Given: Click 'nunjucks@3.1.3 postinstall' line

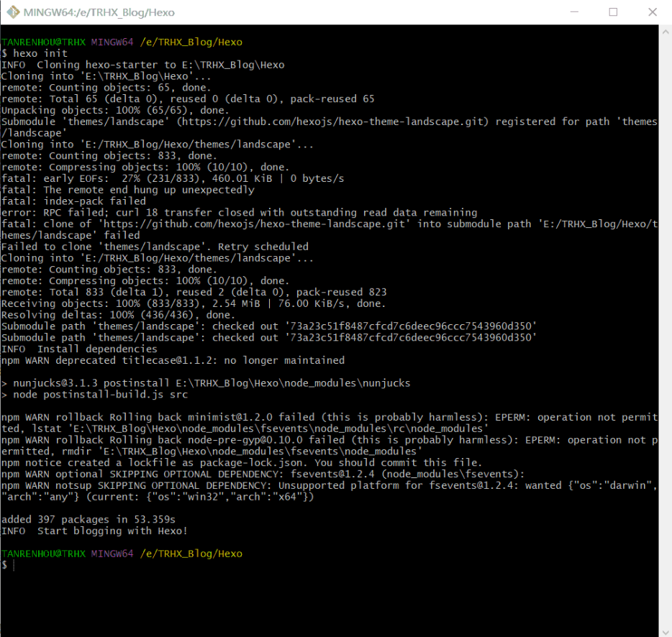Looking at the screenshot, I should click(x=206, y=383).
